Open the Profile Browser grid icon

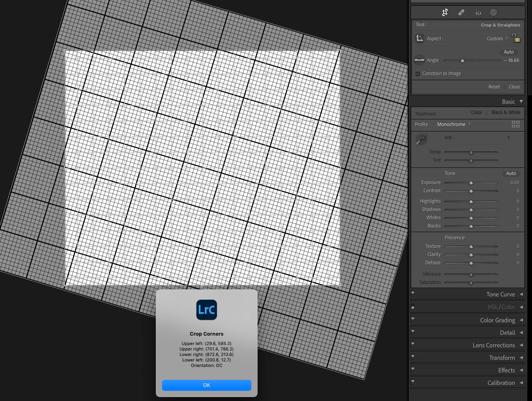tap(516, 124)
